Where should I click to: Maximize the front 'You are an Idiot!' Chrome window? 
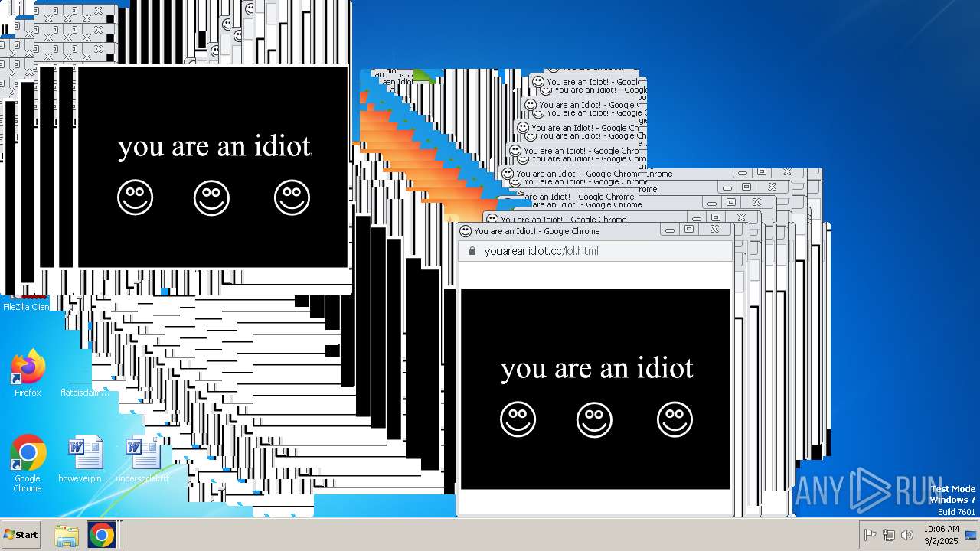[x=689, y=229]
